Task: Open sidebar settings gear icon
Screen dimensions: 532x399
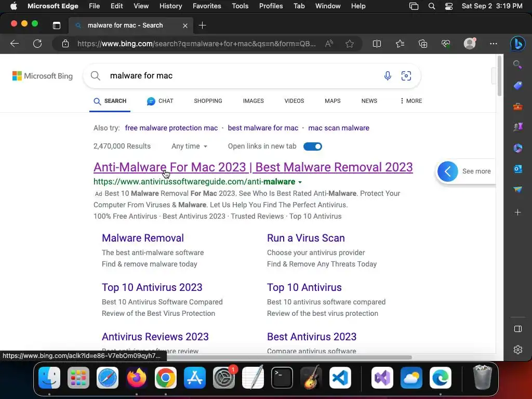Action: tap(518, 350)
